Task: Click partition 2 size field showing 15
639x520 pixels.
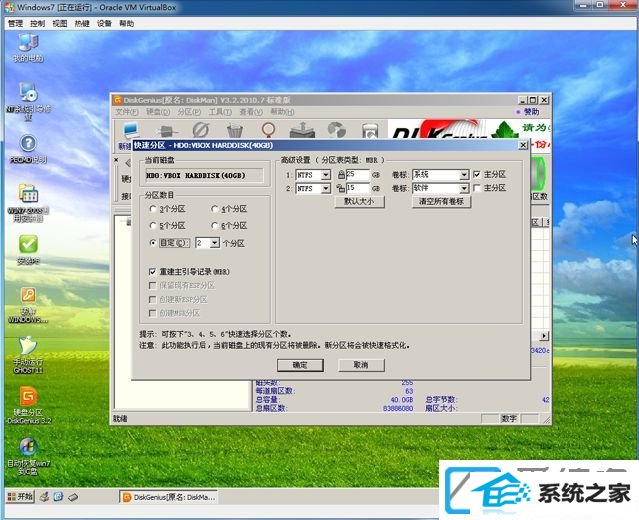Action: [x=357, y=188]
